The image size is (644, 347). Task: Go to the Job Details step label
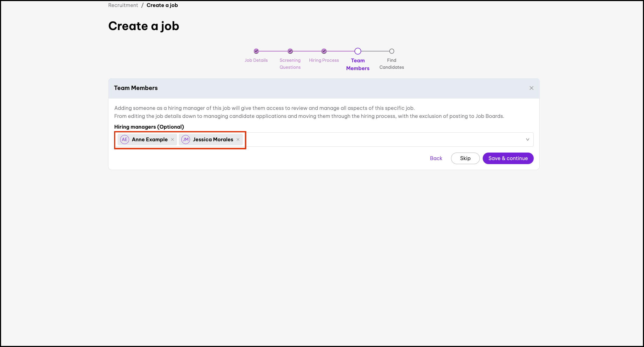(x=256, y=60)
